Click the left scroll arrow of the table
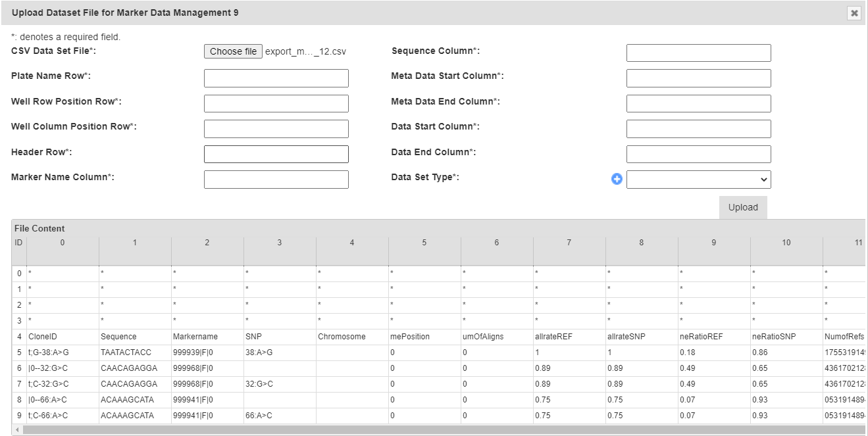Image resolution: width=868 pixels, height=436 pixels. tap(17, 430)
